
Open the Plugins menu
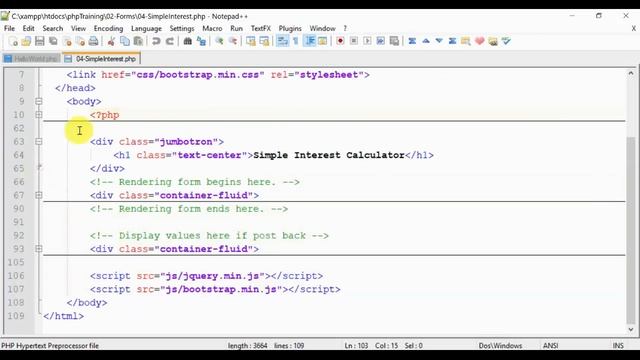tap(290, 28)
